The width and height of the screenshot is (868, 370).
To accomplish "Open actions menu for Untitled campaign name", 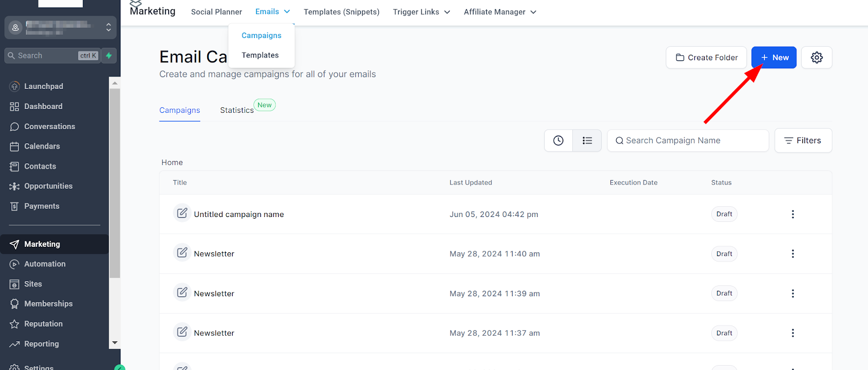I will click(x=793, y=214).
